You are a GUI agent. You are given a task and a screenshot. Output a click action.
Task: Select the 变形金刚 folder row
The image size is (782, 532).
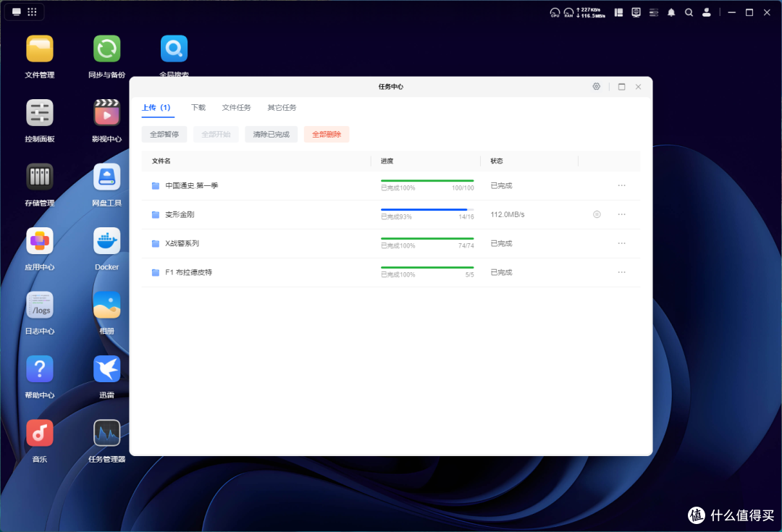391,214
